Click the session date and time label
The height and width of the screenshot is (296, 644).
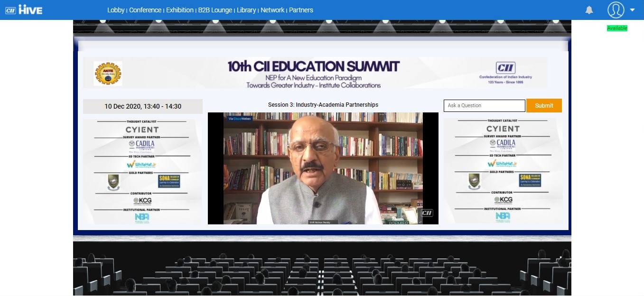coord(143,107)
